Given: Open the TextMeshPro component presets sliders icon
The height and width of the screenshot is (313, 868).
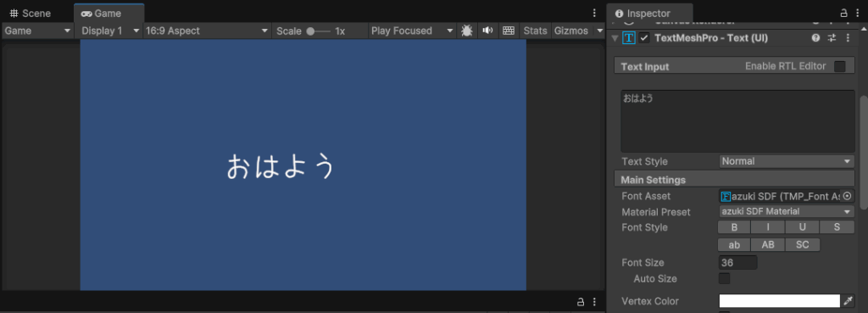Looking at the screenshot, I should [x=832, y=38].
